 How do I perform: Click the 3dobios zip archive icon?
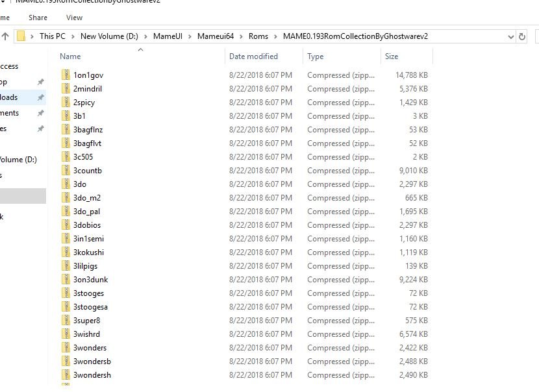(x=66, y=225)
